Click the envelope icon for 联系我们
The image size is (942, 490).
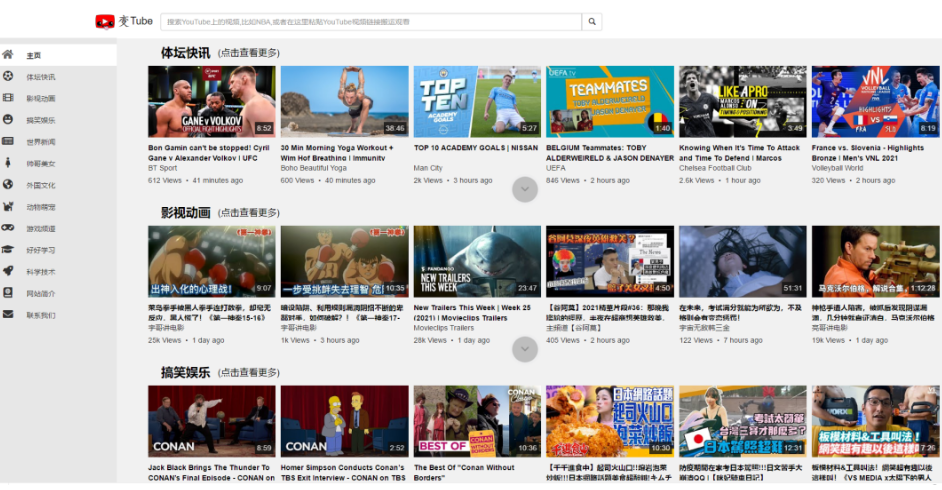[x=8, y=314]
